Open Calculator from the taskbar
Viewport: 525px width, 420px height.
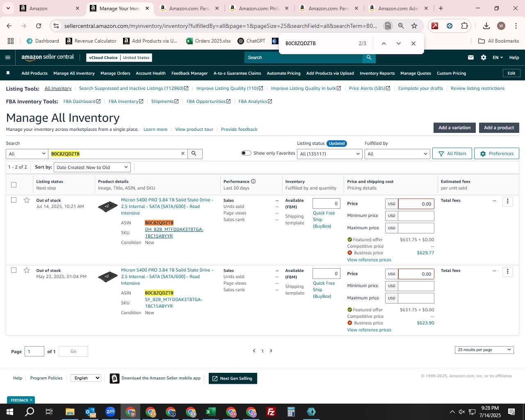(x=291, y=412)
